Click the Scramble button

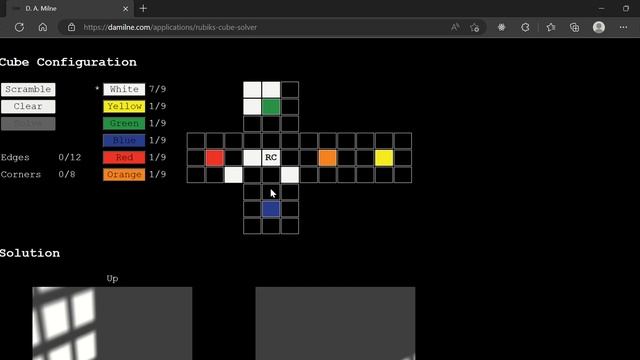[28, 89]
